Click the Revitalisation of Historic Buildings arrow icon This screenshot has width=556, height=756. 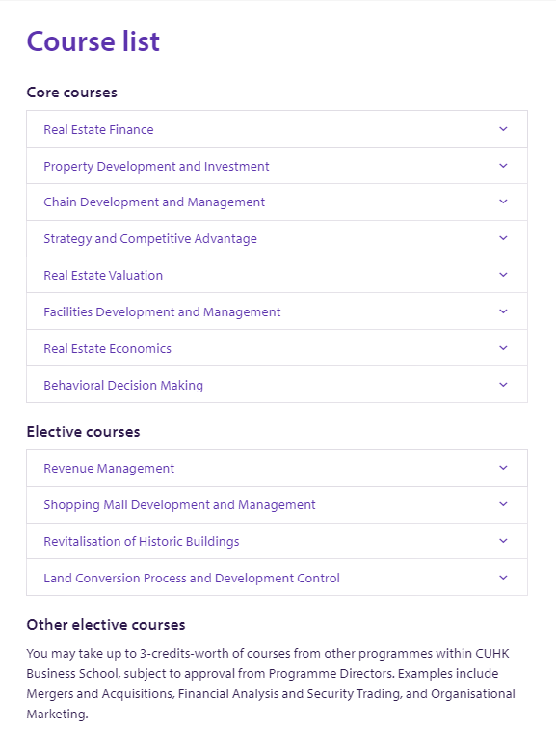click(x=503, y=541)
